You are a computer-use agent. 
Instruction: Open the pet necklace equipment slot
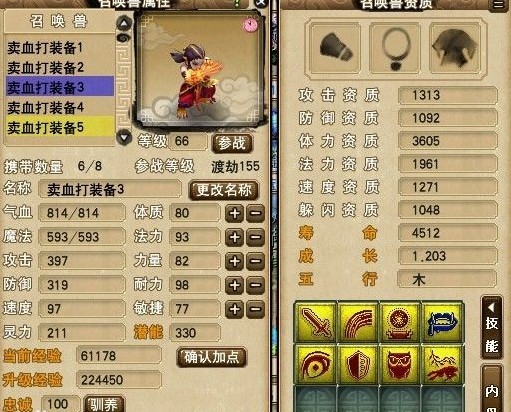[395, 49]
